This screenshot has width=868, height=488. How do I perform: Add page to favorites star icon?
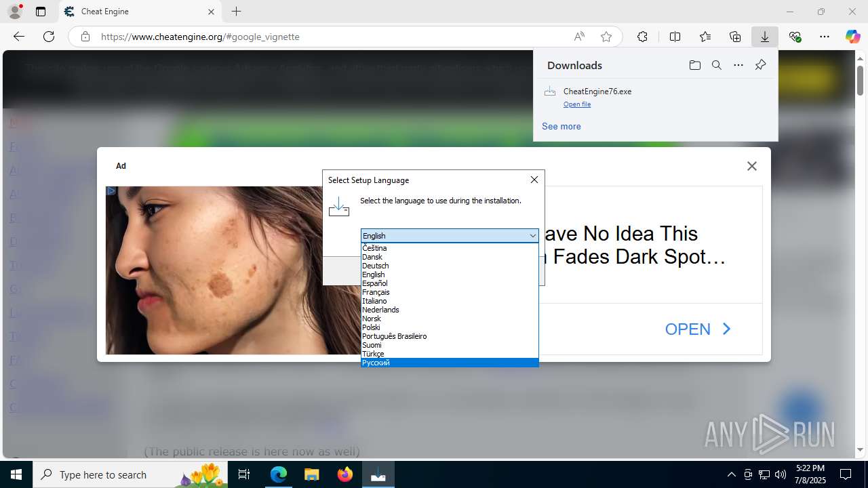tap(606, 37)
